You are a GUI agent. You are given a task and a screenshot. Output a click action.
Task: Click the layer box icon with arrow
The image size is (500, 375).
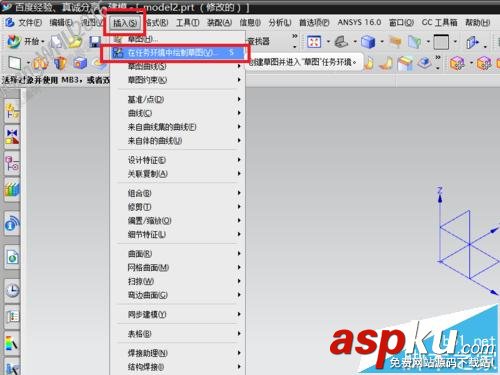pos(473,42)
